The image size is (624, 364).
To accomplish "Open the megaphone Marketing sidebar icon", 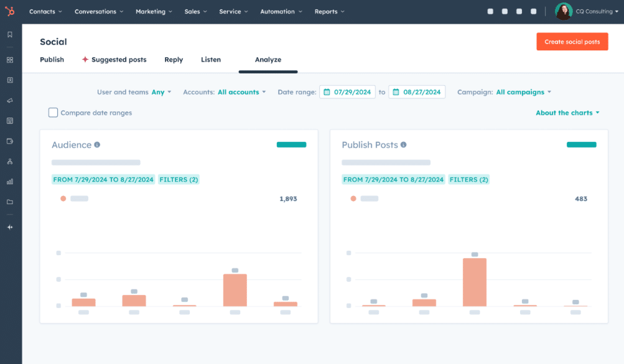I will 10,100.
